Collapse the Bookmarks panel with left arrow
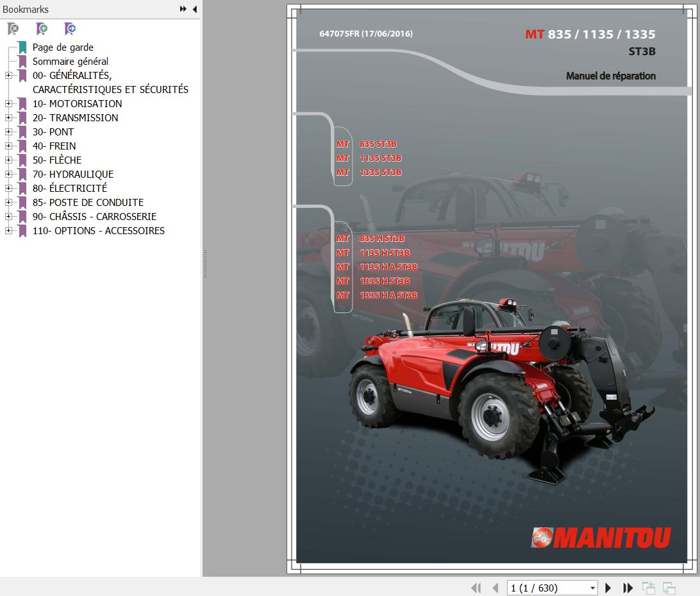This screenshot has width=700, height=596. 195,9
